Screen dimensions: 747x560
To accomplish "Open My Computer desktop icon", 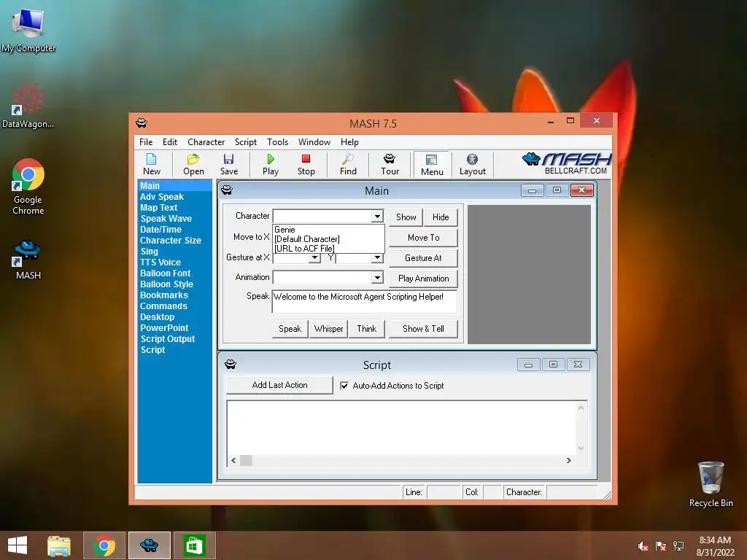I will [28, 29].
